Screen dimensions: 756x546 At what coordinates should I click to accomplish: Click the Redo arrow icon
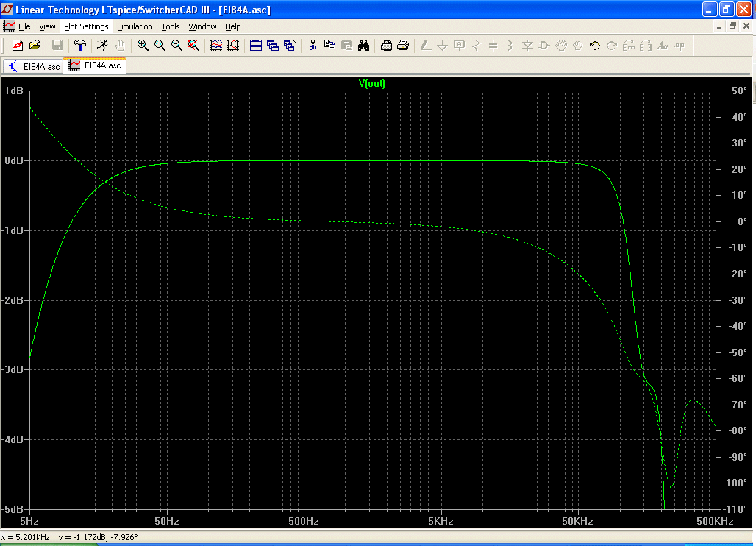point(611,46)
